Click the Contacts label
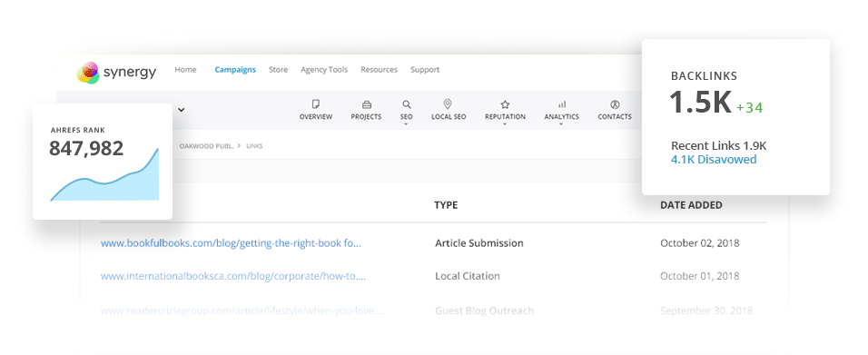Viewport: 868px width, 355px height. click(615, 117)
